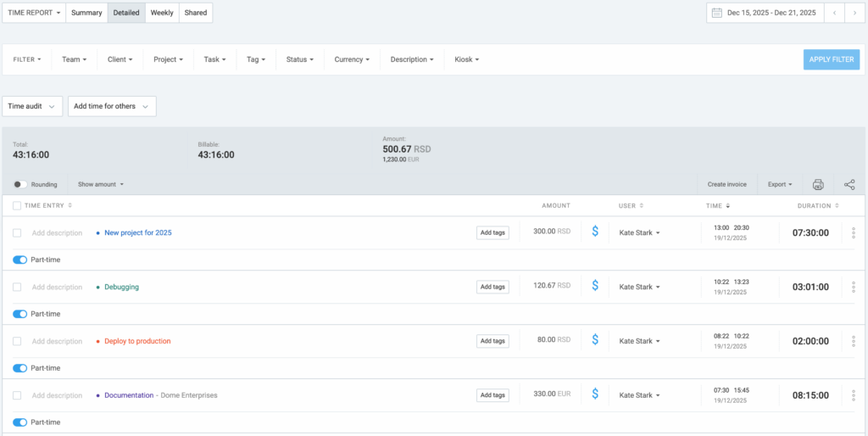Click Add description field for Documentation entry
Screen dimensions: 868x436
point(57,395)
